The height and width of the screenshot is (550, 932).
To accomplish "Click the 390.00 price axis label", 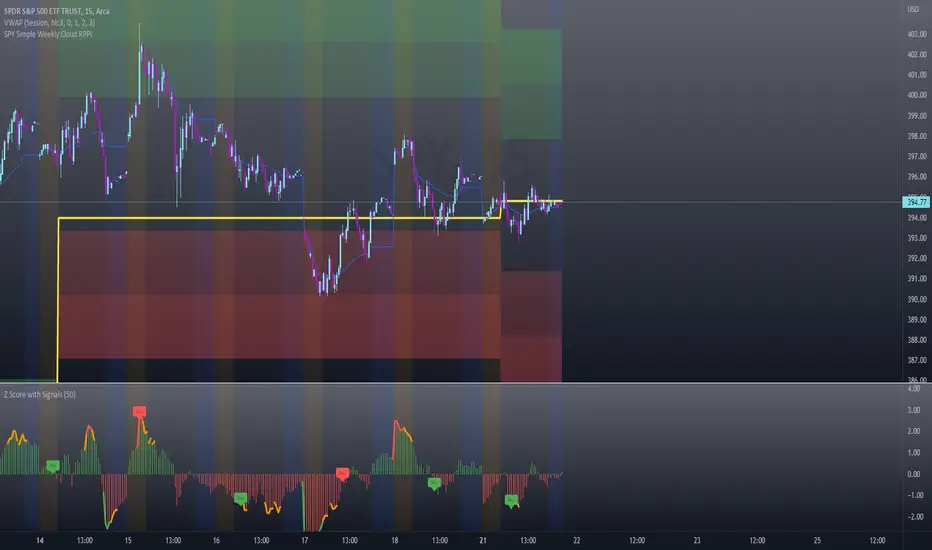I will point(917,299).
